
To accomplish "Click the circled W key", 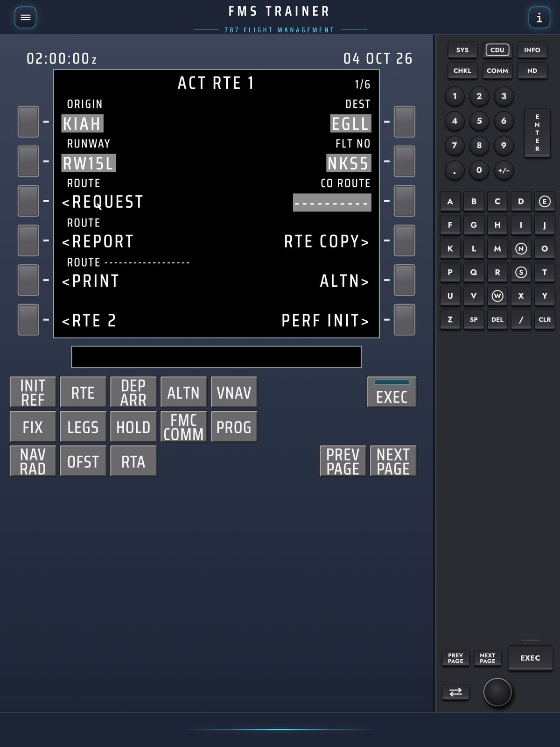I will (x=497, y=296).
